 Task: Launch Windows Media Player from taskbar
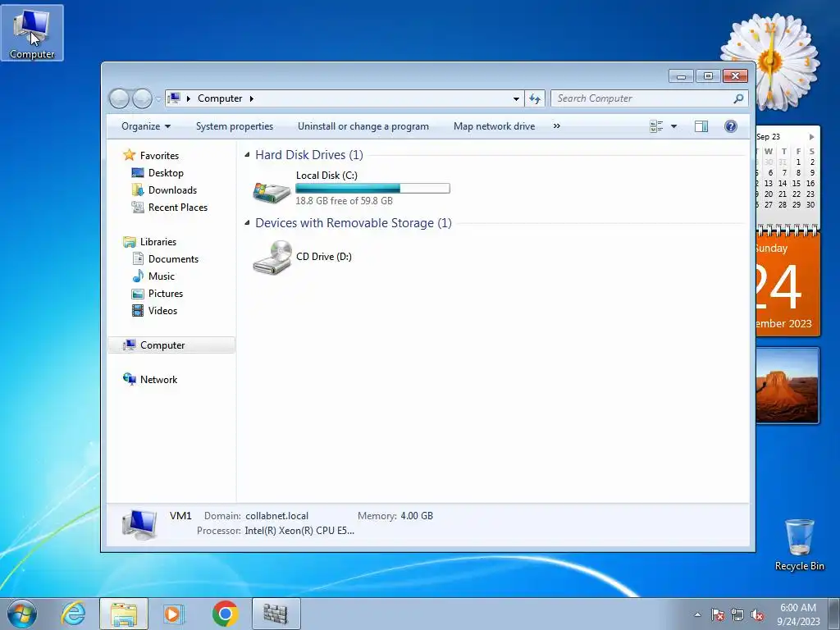173,614
